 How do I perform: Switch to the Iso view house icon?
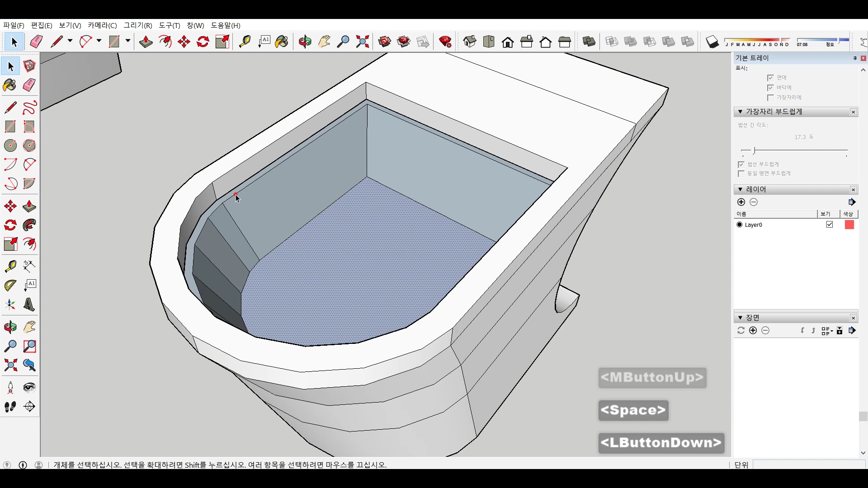tap(470, 42)
